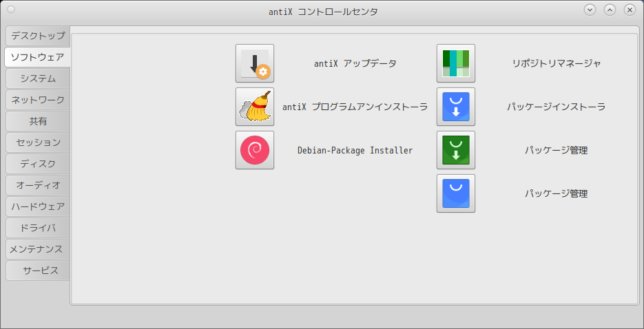Click the green bag icon for パッケージ管理
644x329 pixels.
click(456, 150)
